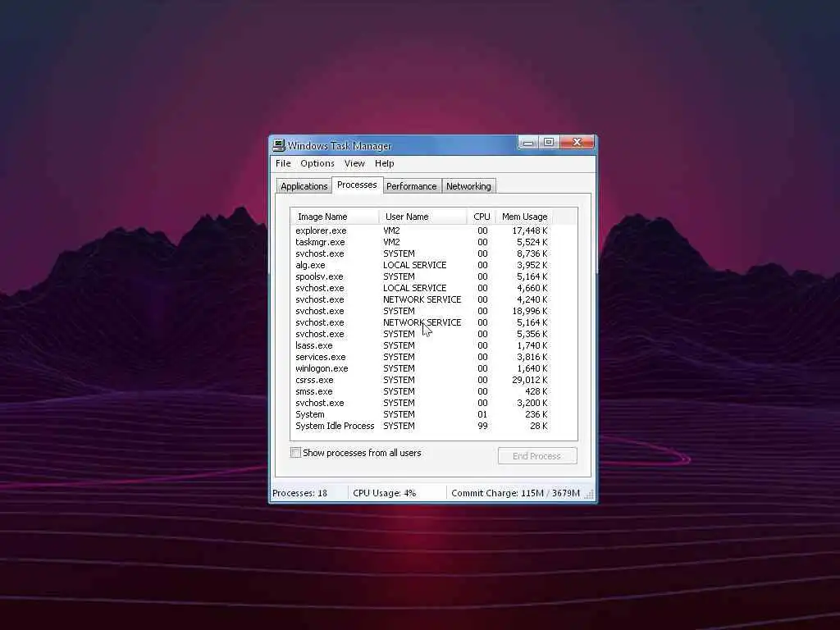Select the explorer.exe process row

[x=422, y=231]
